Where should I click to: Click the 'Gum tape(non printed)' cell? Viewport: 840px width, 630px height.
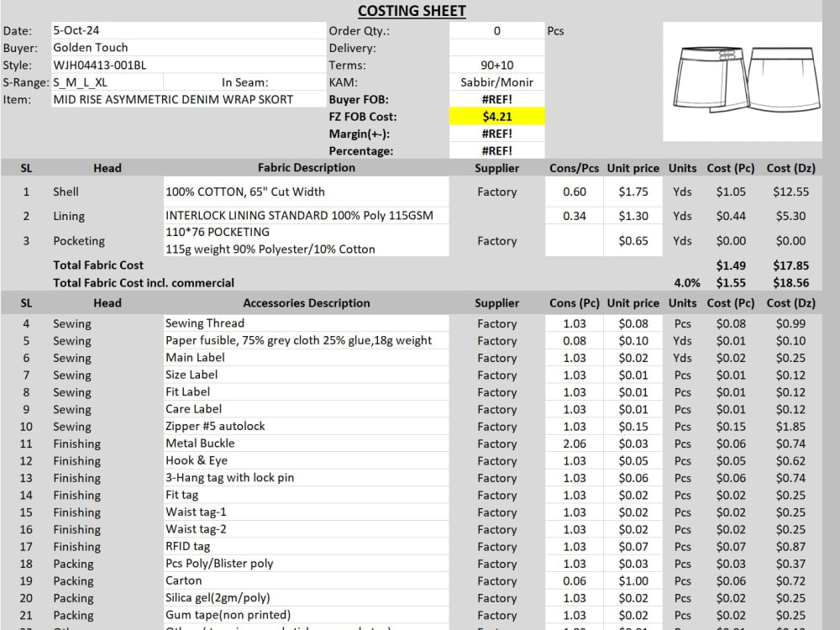tap(306, 615)
